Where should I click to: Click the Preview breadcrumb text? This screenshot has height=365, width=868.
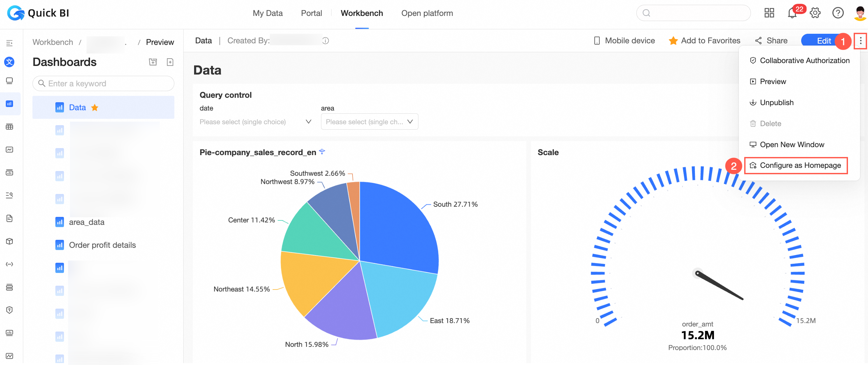point(160,42)
